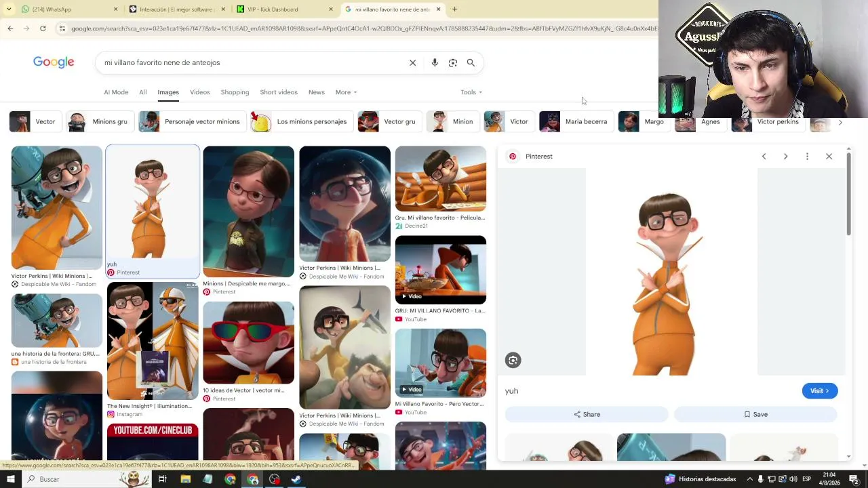Open Historias destacadas on the taskbar

(701, 479)
